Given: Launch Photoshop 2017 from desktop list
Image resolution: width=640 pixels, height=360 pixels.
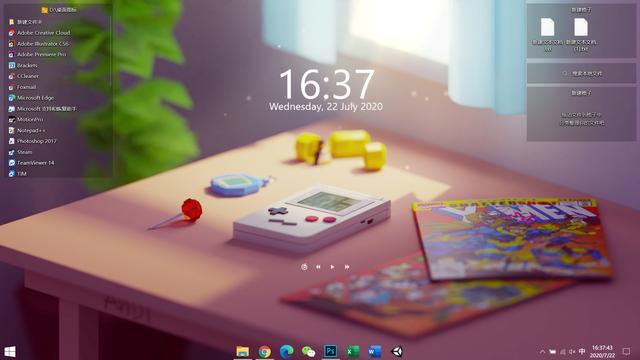Looking at the screenshot, I should (x=33, y=141).
